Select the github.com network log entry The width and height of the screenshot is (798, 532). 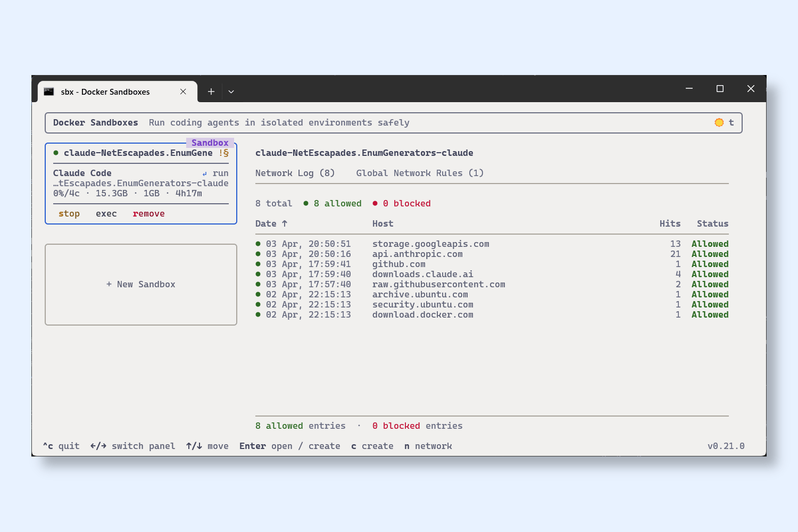pyautogui.click(x=398, y=264)
